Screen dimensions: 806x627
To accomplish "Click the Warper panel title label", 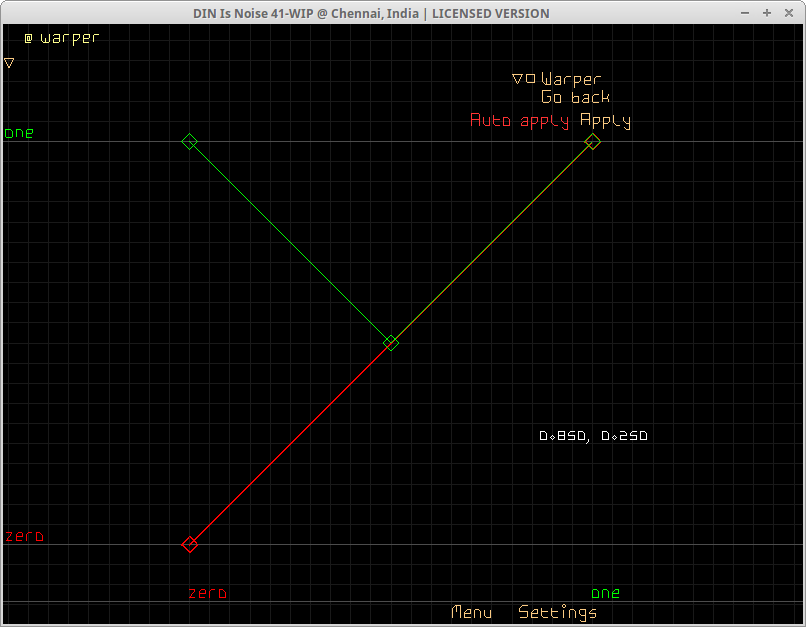I will (571, 79).
